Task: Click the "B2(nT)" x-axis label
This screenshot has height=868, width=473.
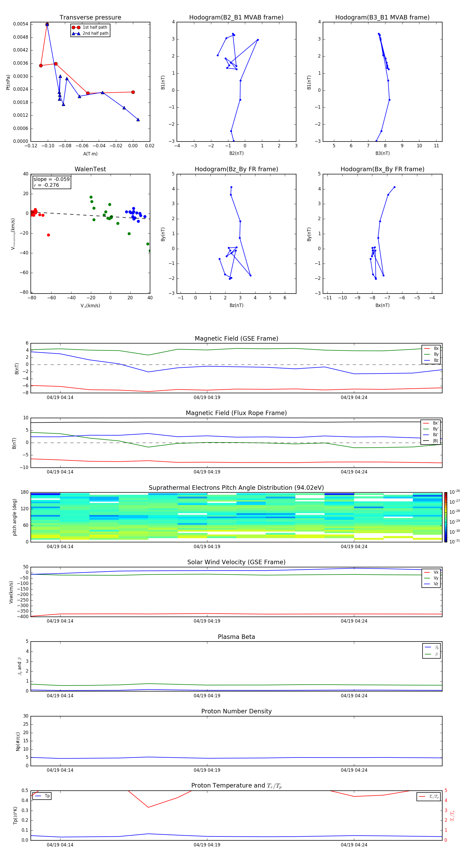Action: (236, 153)
